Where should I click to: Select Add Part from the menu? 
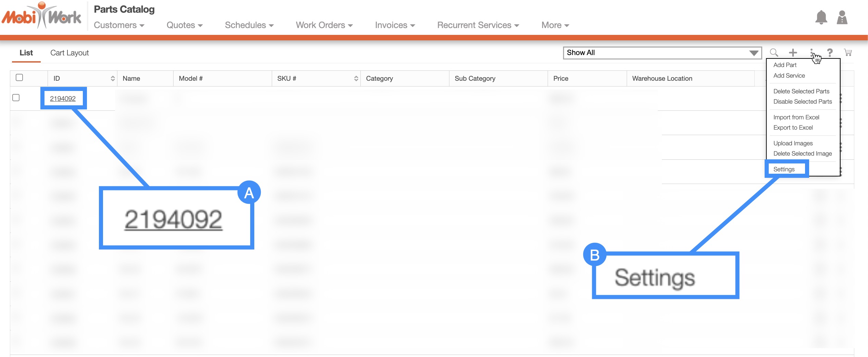(x=784, y=65)
